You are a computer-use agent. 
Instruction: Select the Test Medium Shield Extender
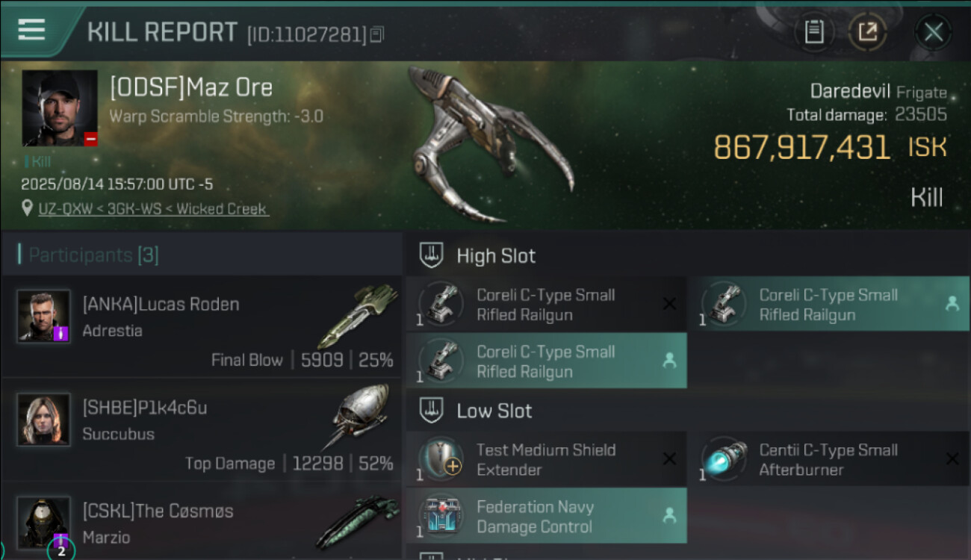pos(546,460)
